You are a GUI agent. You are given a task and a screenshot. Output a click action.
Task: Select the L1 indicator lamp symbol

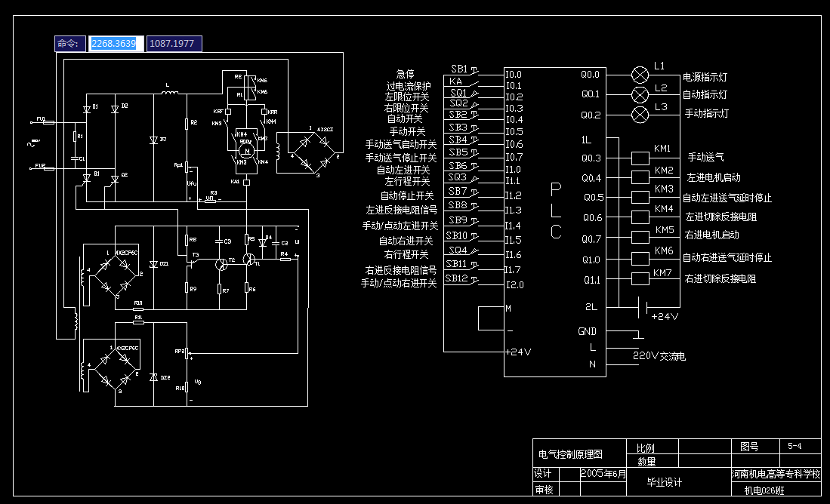tap(640, 75)
